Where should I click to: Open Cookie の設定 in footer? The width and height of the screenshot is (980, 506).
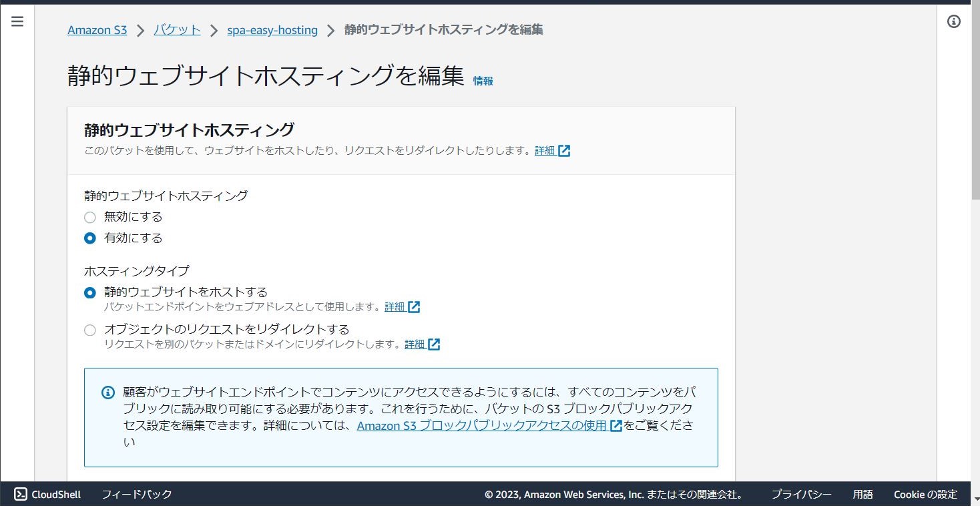point(926,495)
